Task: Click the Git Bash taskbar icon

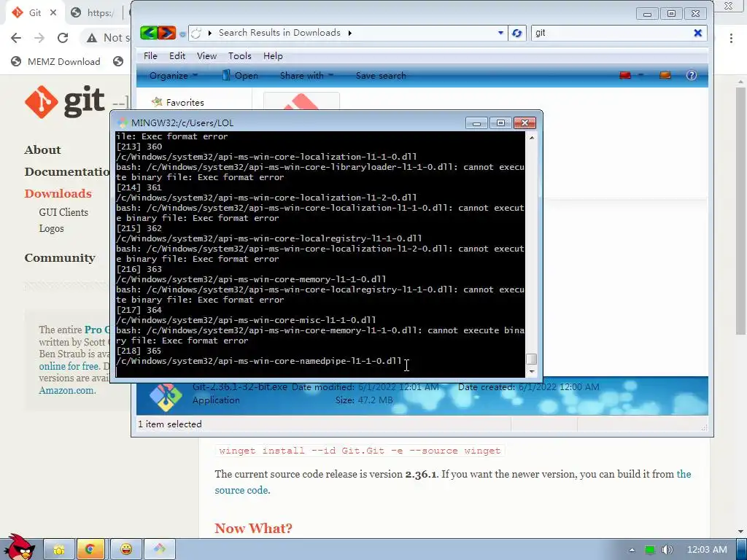Action: 160,550
